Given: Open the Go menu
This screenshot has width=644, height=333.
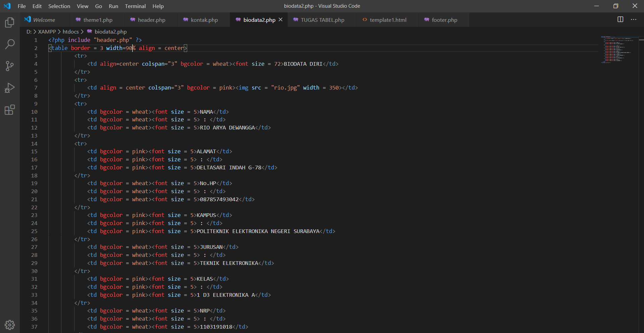Looking at the screenshot, I should tap(99, 6).
